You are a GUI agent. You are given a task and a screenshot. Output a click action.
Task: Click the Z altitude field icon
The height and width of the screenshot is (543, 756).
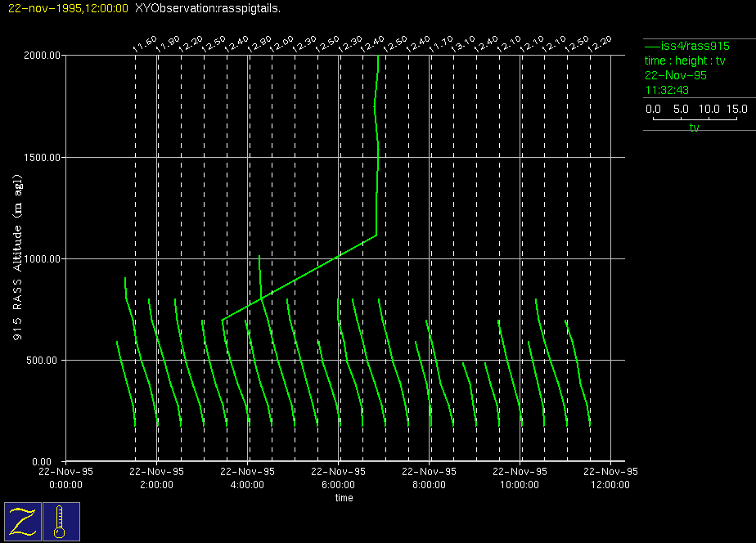[x=23, y=521]
